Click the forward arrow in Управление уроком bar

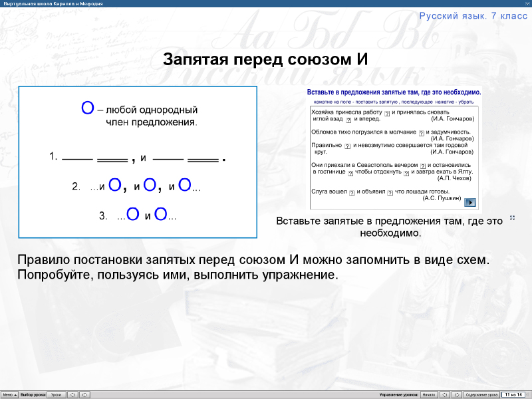click(456, 394)
